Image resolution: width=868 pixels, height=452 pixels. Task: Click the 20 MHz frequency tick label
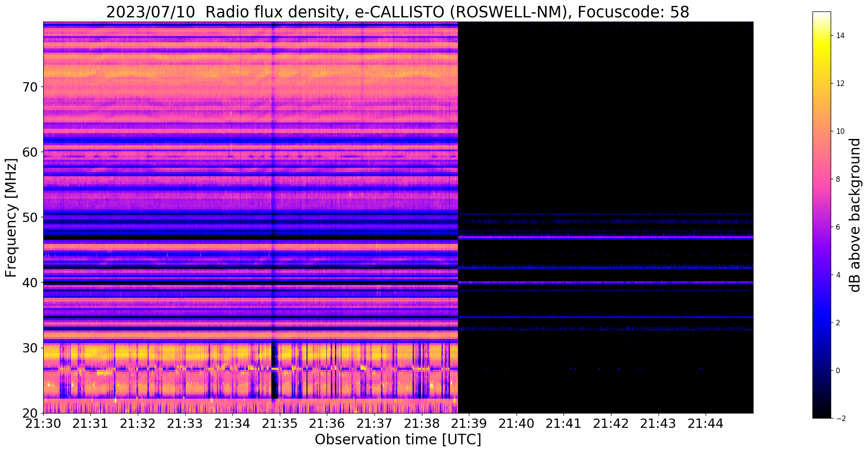[x=29, y=413]
